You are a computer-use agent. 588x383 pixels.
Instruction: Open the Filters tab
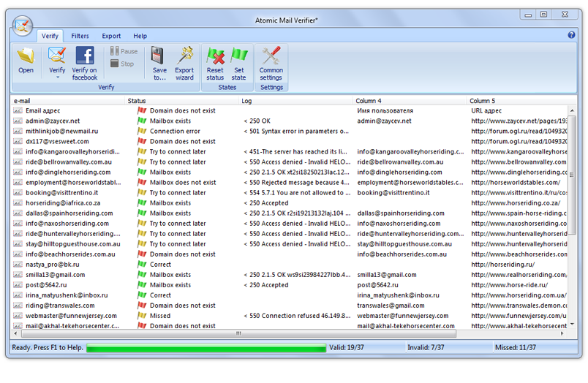[80, 36]
